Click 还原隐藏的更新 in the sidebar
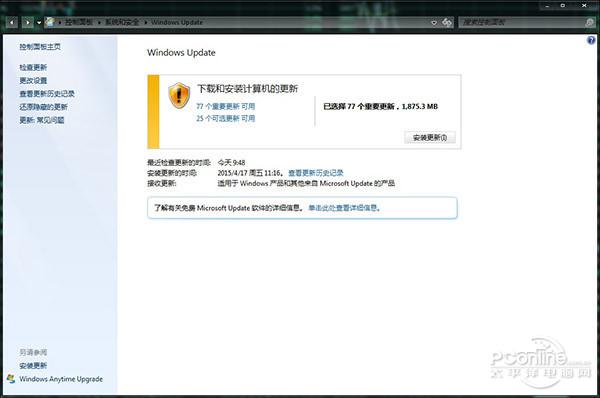Screen dimensions: 600x398 [43, 107]
